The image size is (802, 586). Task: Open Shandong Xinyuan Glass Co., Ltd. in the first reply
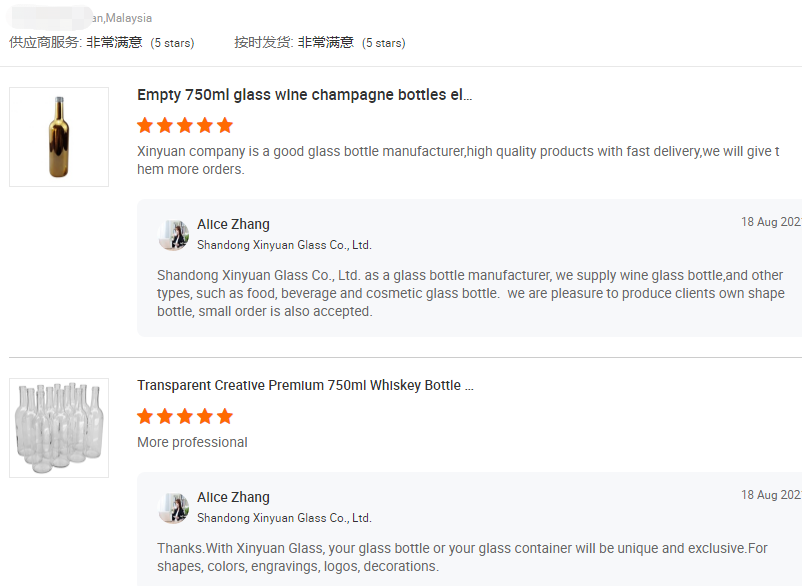coord(284,245)
